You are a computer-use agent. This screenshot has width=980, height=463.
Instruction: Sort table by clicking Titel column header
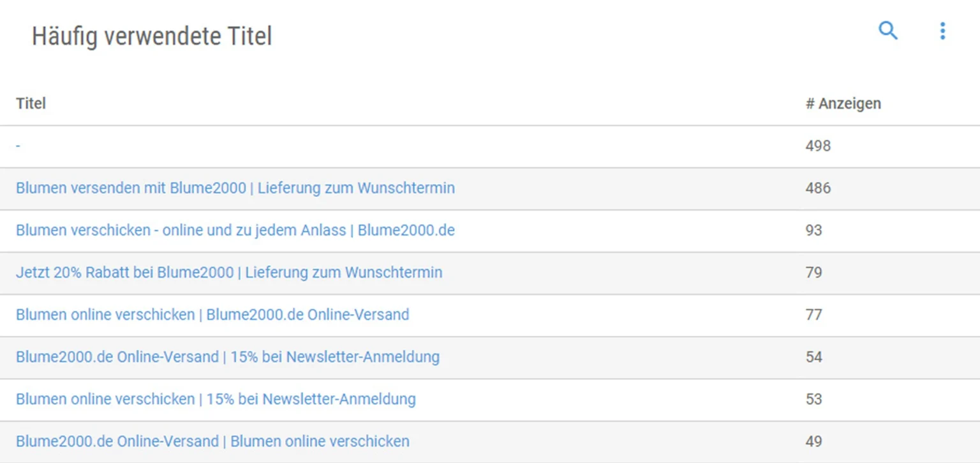pyautogui.click(x=31, y=103)
